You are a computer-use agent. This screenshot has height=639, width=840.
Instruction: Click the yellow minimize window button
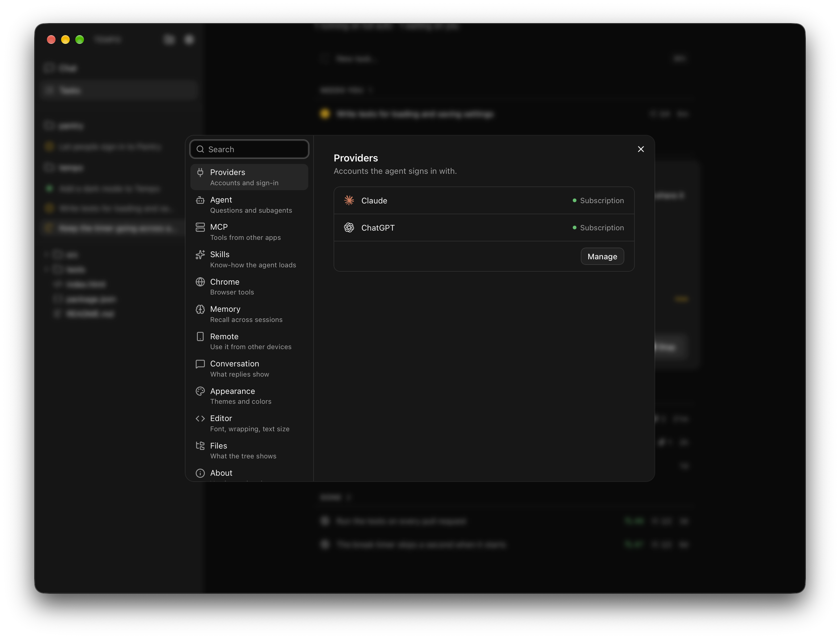(65, 40)
